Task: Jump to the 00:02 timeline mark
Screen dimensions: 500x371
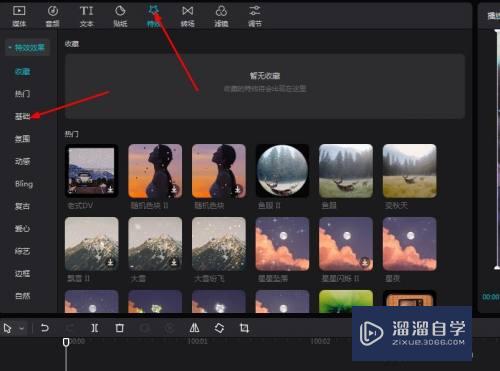Action: 320,341
